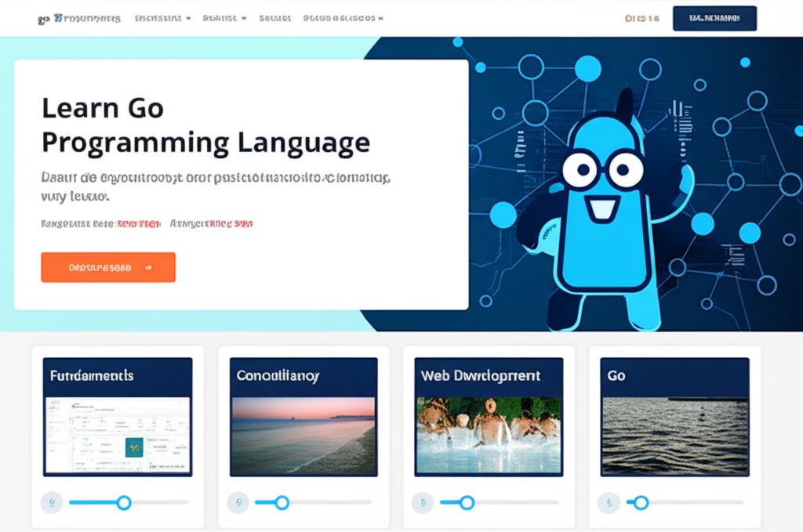803x532 pixels.
Task: Expand the first navigation bar dropdown
Action: pyautogui.click(x=161, y=17)
